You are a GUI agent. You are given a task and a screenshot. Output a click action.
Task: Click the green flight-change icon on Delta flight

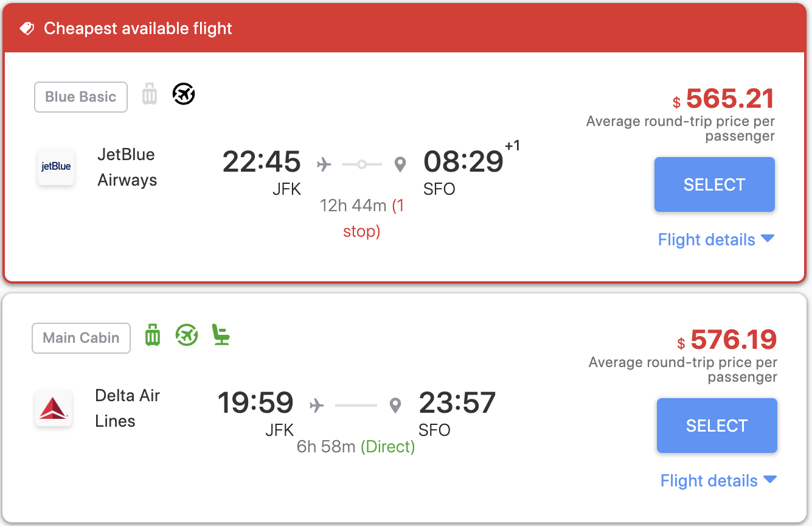pos(187,335)
